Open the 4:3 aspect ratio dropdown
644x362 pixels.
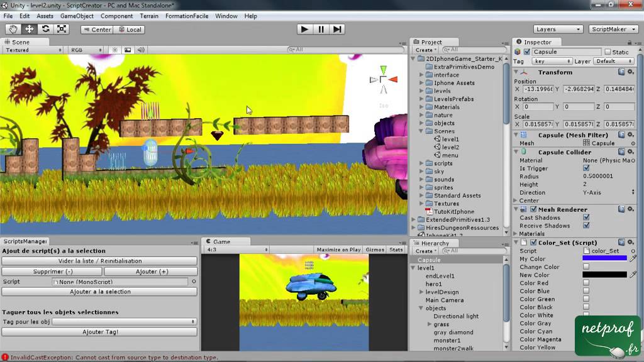click(x=237, y=250)
